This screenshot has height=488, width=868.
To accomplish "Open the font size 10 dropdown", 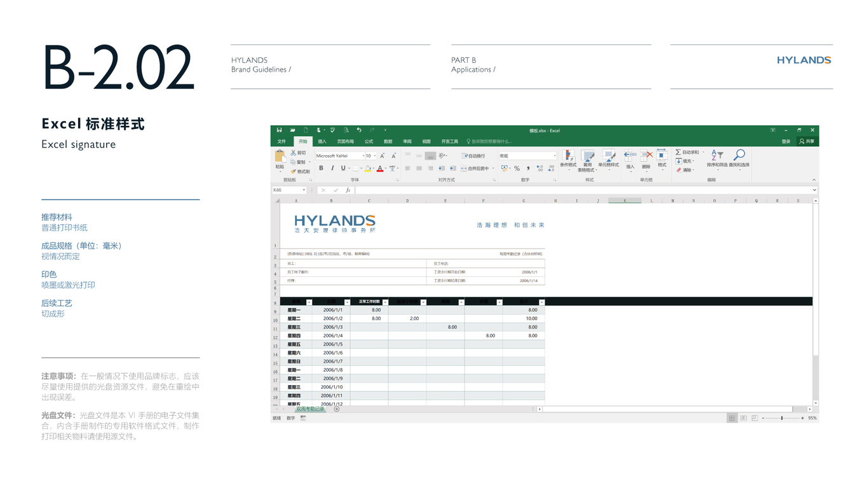I will point(375,156).
